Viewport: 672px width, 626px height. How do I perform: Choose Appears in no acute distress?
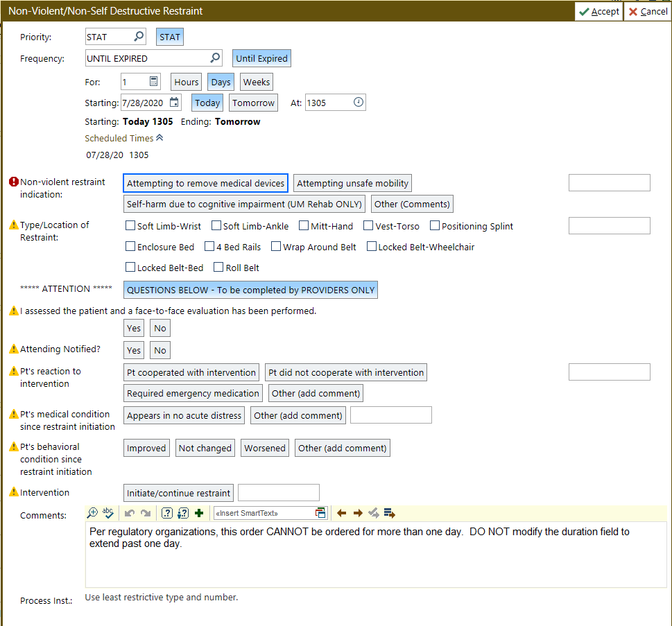[184, 415]
